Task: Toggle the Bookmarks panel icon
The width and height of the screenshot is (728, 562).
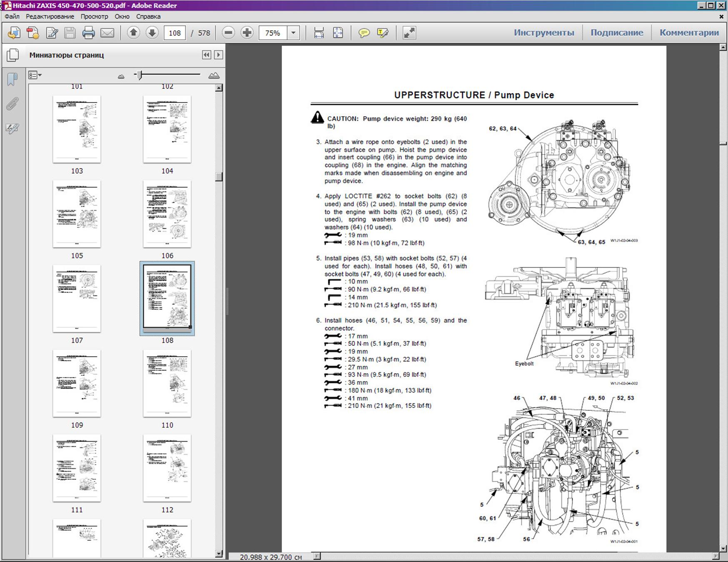Action: coord(12,79)
